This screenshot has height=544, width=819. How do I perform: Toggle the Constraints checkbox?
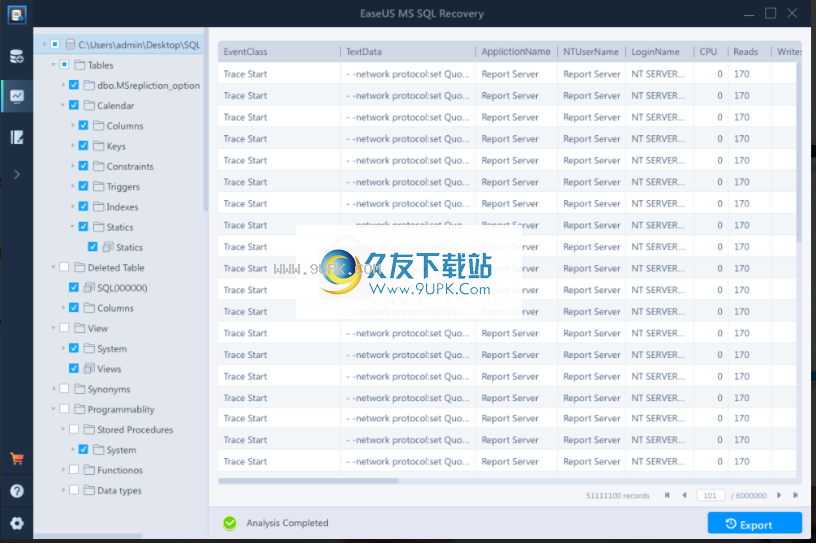click(x=83, y=166)
